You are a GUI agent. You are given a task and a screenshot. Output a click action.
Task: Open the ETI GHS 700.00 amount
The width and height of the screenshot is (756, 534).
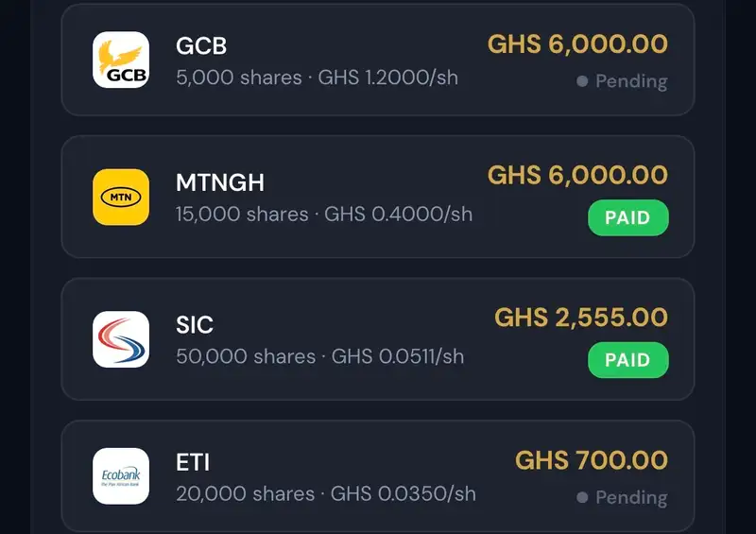coord(592,460)
